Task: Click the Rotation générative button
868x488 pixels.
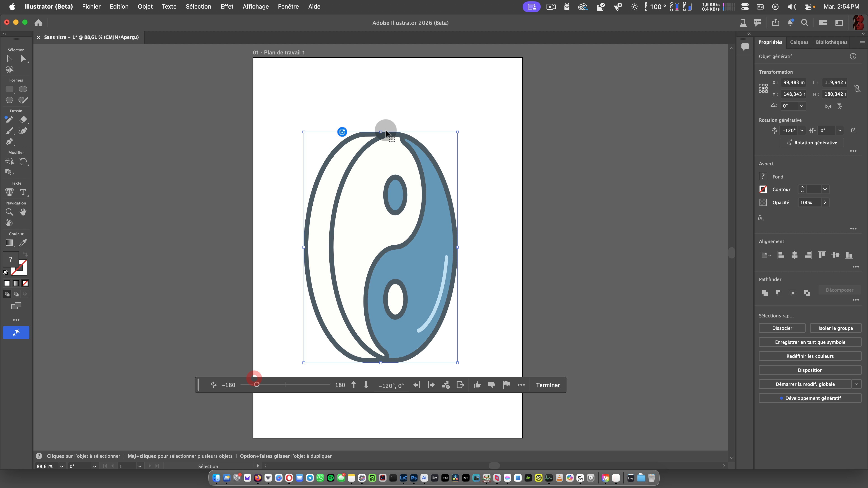Action: (811, 143)
